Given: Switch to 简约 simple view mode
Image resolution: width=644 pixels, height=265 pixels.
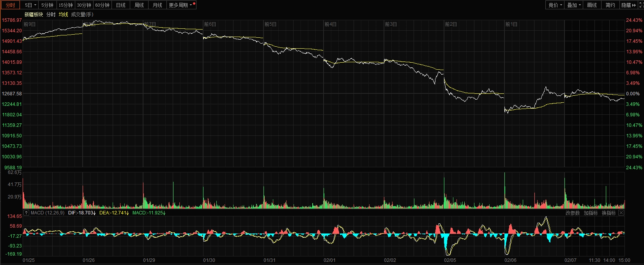Looking at the screenshot, I should [x=610, y=5].
